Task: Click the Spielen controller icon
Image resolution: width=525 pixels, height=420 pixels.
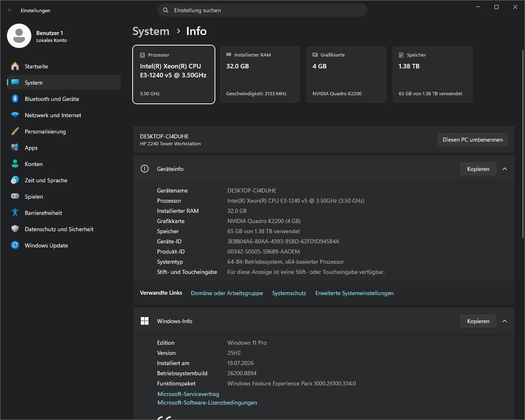Action: [15, 196]
